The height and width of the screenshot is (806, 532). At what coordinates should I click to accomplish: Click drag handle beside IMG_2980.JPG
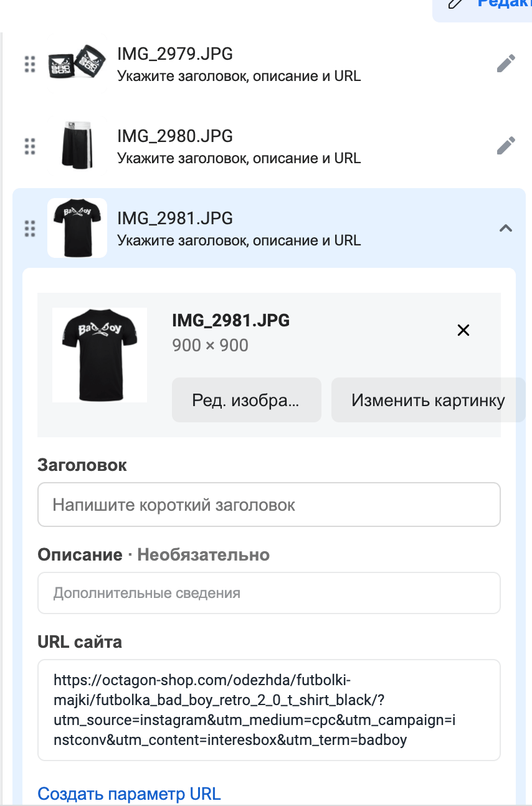pyautogui.click(x=29, y=146)
